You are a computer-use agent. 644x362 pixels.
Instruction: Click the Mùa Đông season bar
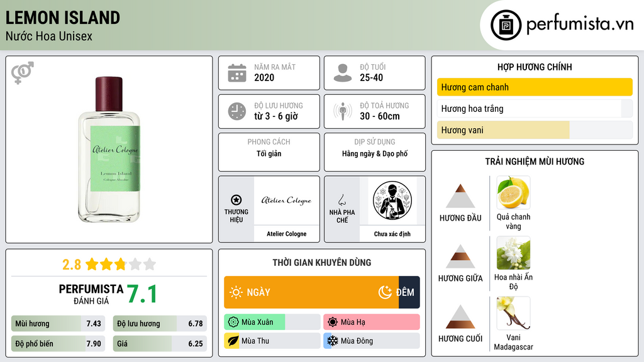[372, 341]
